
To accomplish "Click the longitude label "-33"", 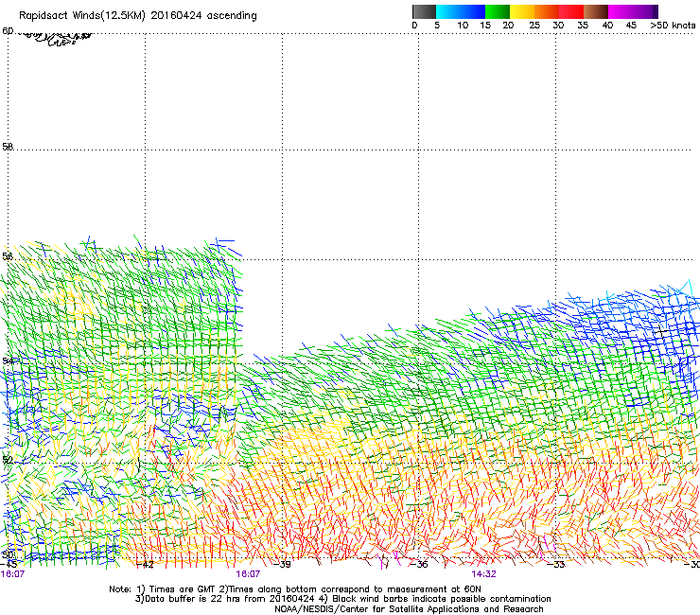I will click(x=556, y=565).
